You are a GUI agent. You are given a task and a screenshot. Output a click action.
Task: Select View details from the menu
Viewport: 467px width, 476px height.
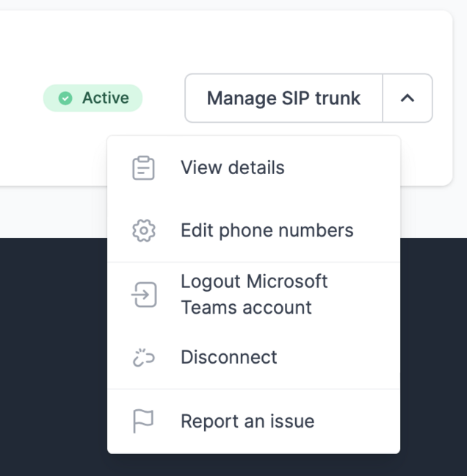[232, 167]
